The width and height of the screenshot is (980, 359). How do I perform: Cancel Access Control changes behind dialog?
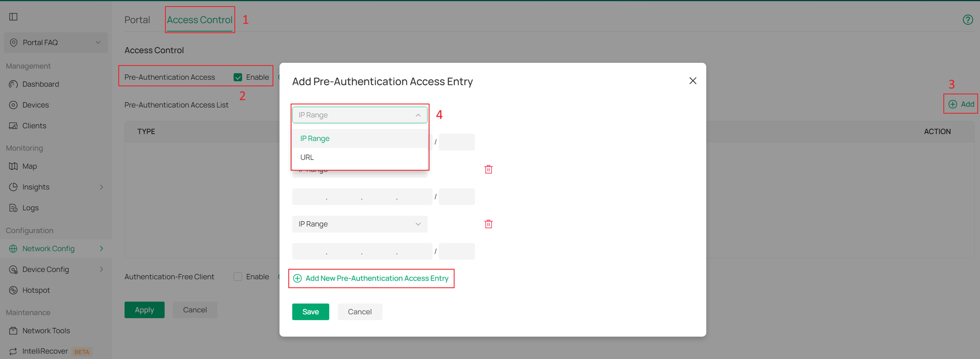195,310
